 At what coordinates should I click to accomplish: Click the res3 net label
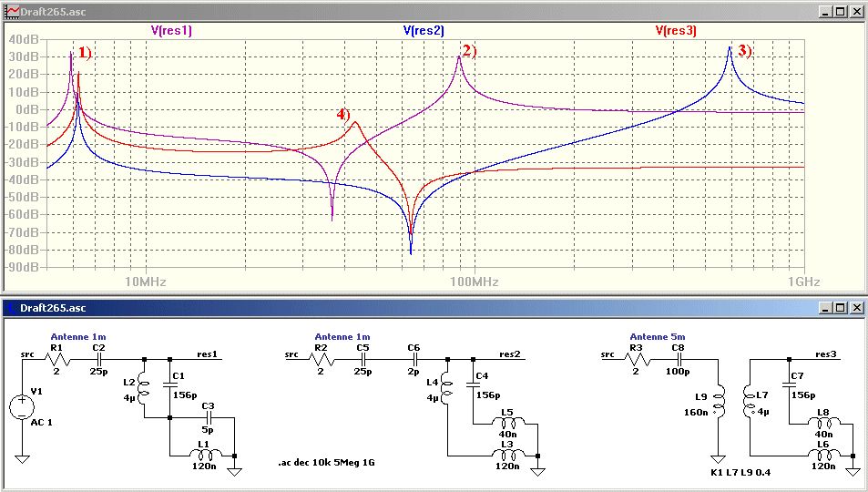coord(825,354)
